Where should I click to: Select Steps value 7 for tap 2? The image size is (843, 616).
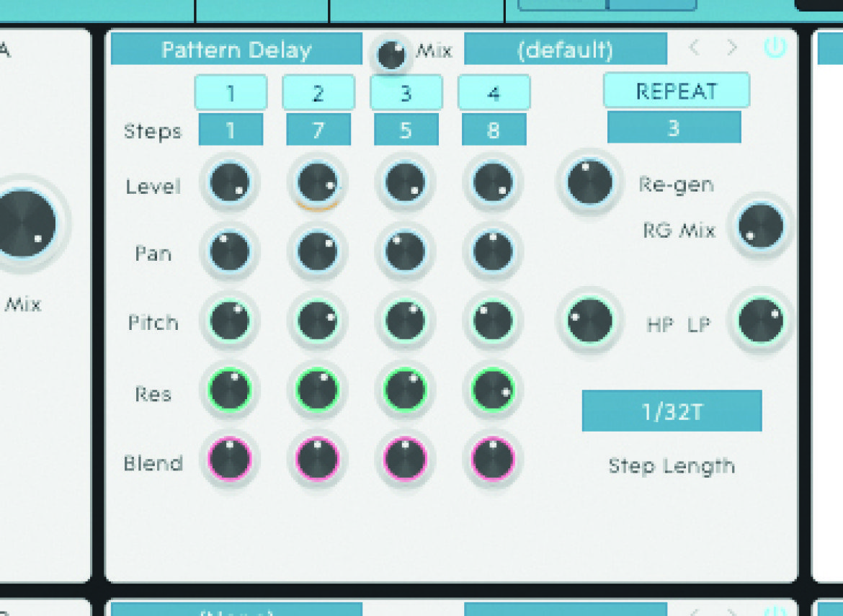[318, 129]
